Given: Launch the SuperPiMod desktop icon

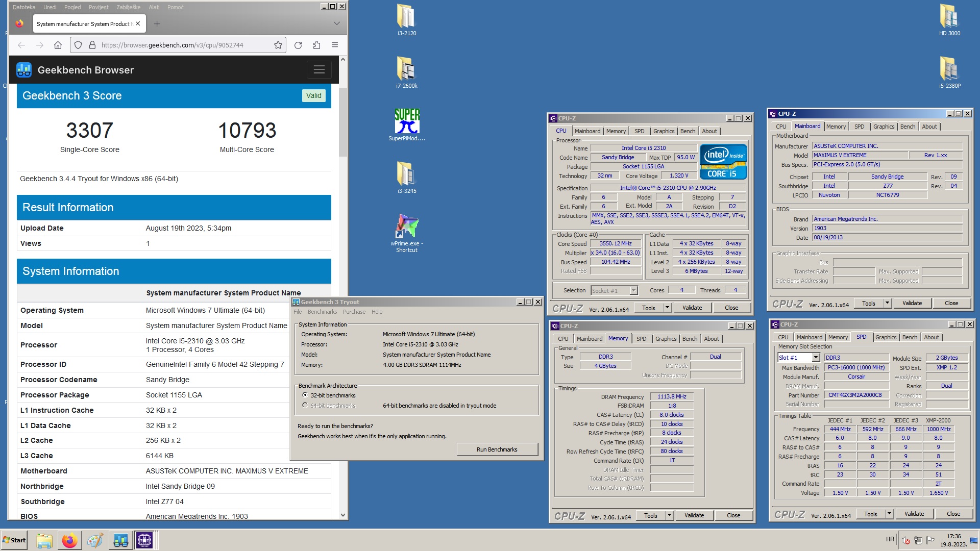Looking at the screenshot, I should pos(407,125).
